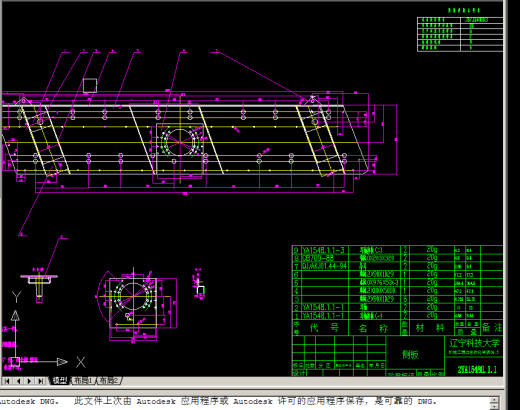Click the command line scroll up arrow
The image size is (520, 410).
tap(495, 399)
